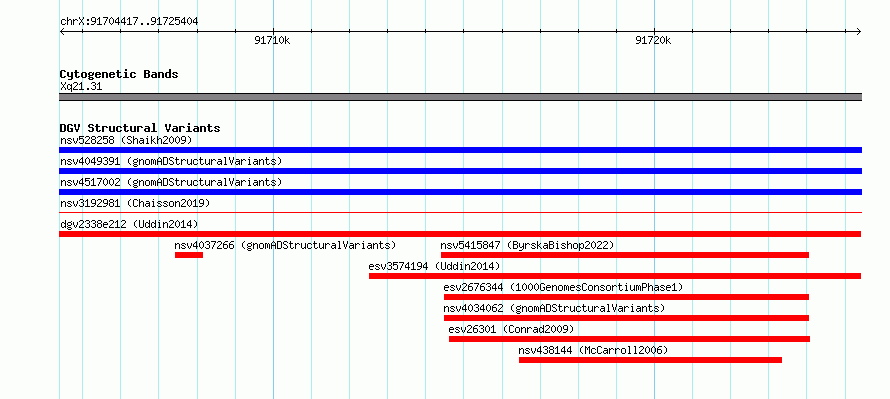Select the blue nsv4517002 variant bar
The width and height of the screenshot is (890, 399).
[x=460, y=192]
